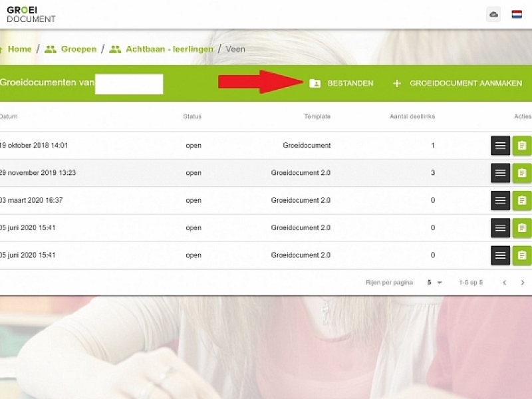Screen dimensions: 532x399
Task: Expand Rijen per pagina dropdown
Action: (x=435, y=282)
